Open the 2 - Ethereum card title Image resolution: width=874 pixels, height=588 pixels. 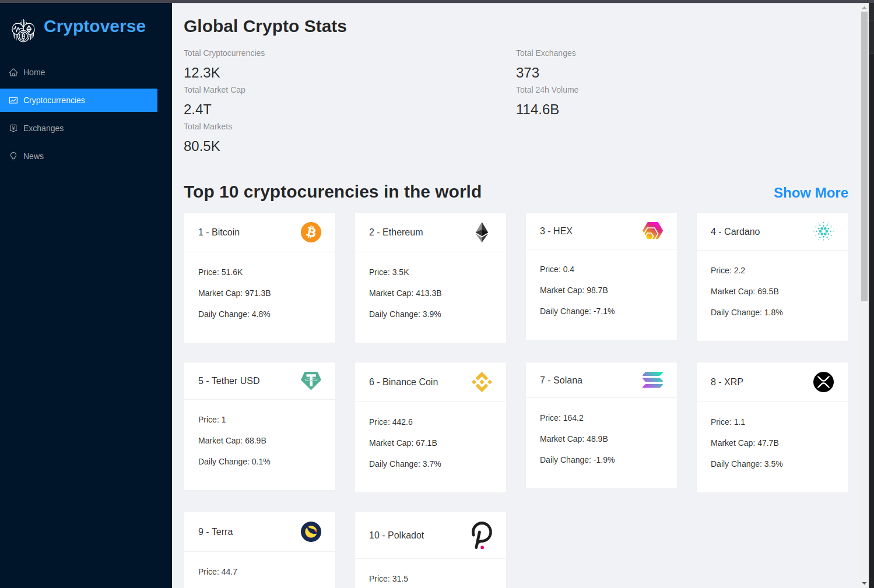coord(396,232)
